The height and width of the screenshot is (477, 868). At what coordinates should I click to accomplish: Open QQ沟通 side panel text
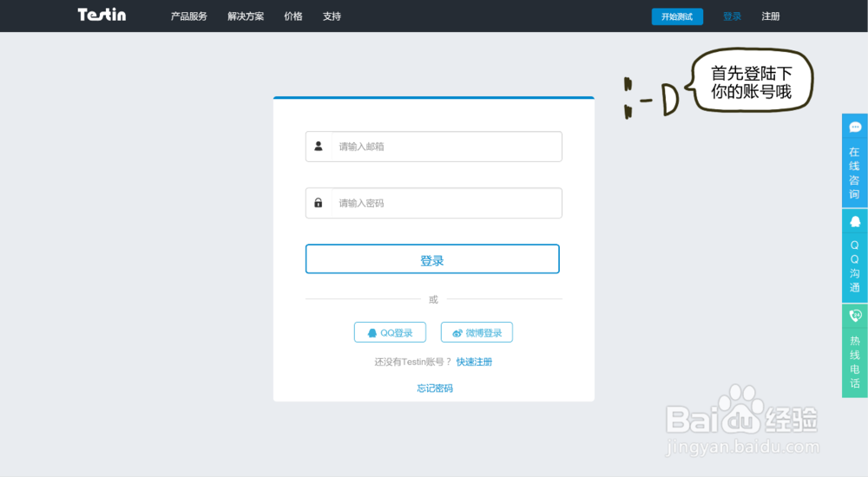tap(855, 267)
